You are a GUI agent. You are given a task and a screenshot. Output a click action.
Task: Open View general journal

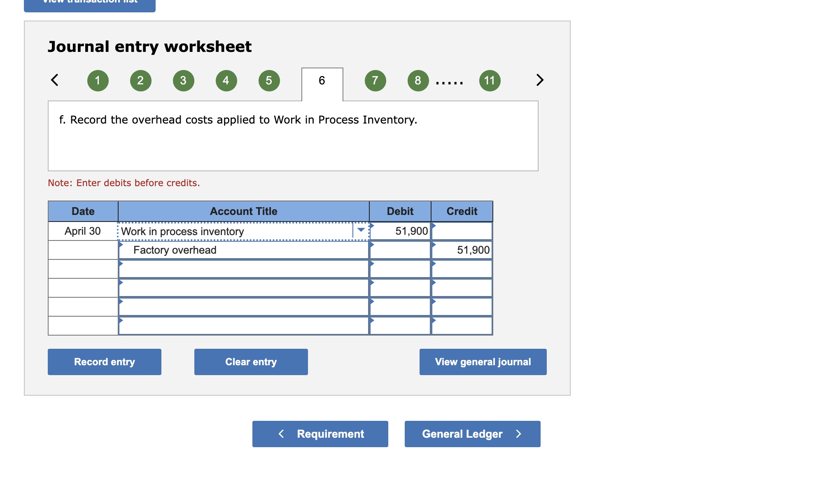[483, 362]
